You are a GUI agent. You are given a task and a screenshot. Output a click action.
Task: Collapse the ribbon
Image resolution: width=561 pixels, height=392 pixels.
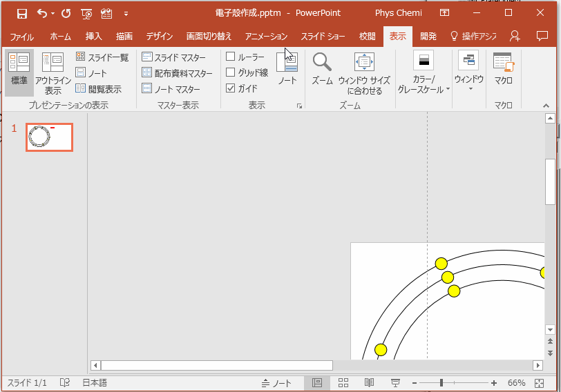(x=546, y=106)
